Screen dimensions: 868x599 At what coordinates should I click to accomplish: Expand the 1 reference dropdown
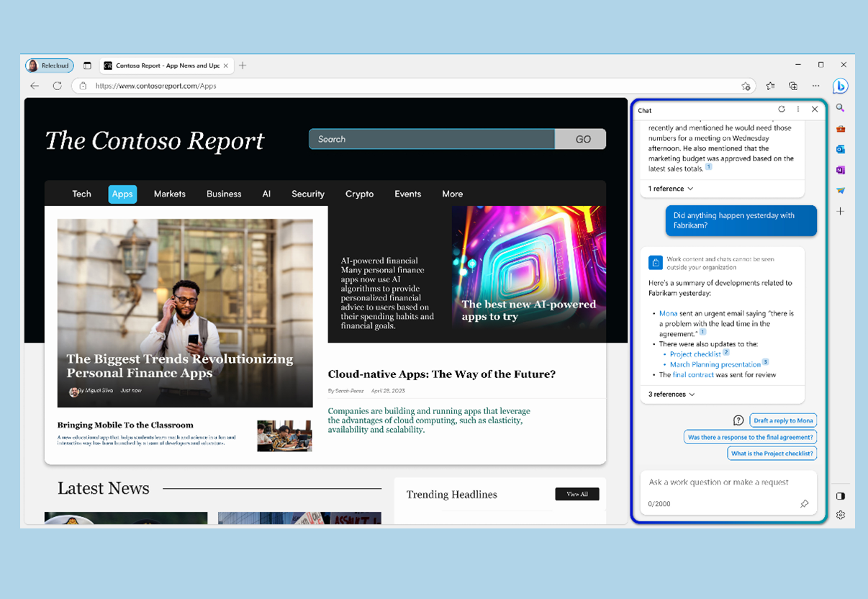tap(671, 189)
